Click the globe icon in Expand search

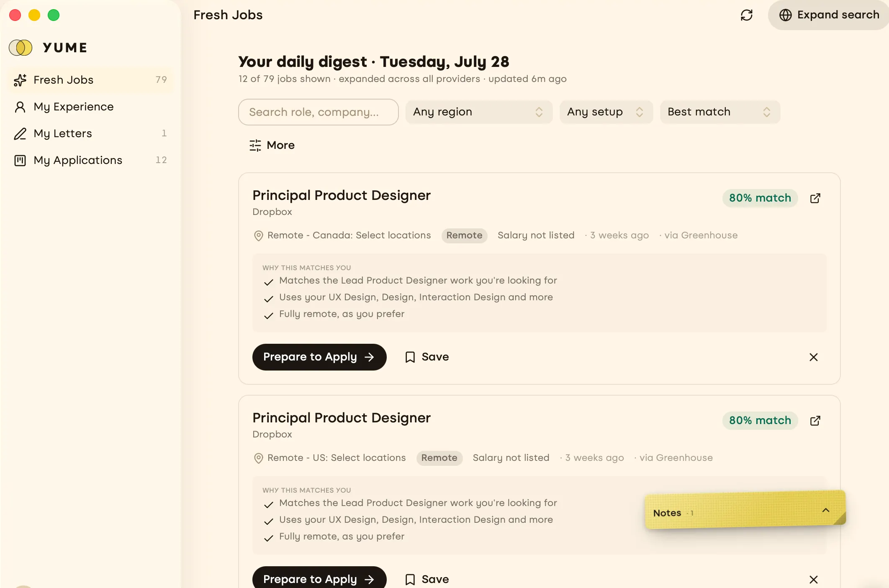coord(785,15)
